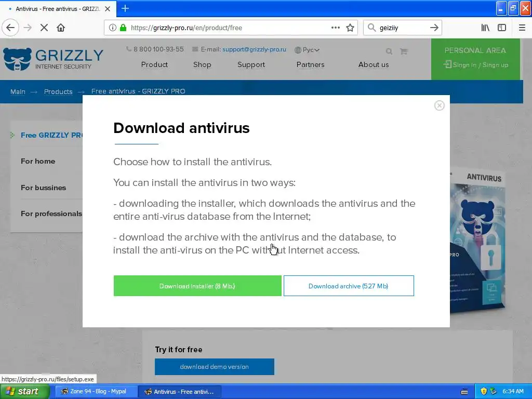The height and width of the screenshot is (399, 532).
Task: Click the support@grizzly-pro.ru email link
Action: [254, 49]
